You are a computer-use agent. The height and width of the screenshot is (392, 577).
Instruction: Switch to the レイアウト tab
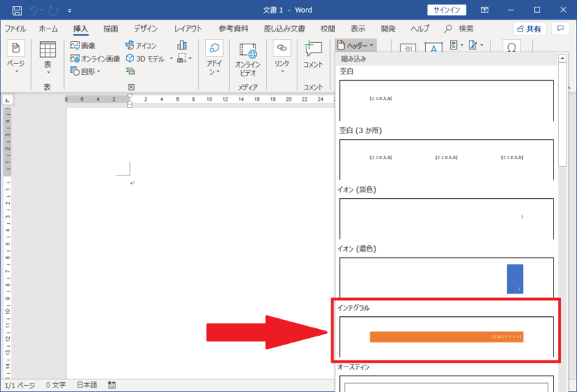tap(188, 29)
